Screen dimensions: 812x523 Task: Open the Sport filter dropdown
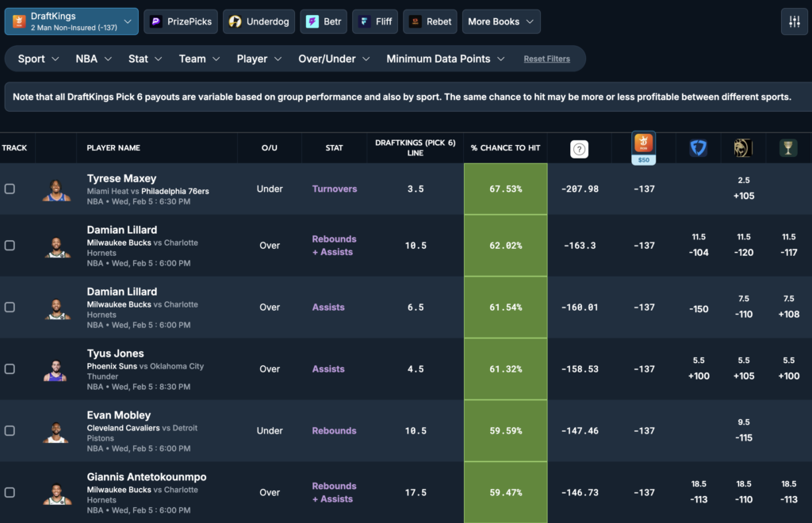click(38, 59)
